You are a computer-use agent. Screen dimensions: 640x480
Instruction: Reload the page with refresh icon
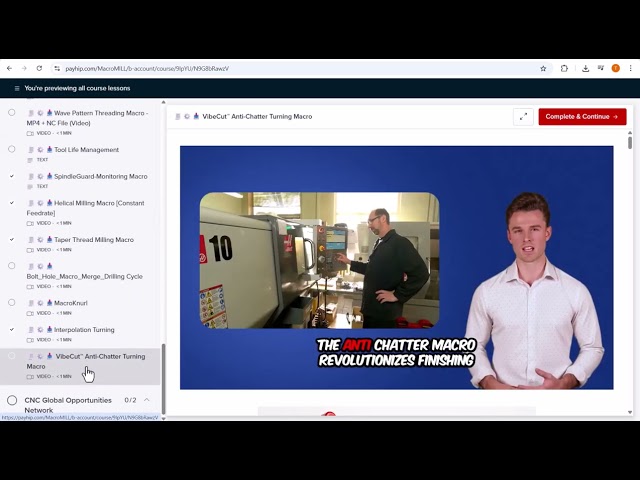tap(39, 69)
